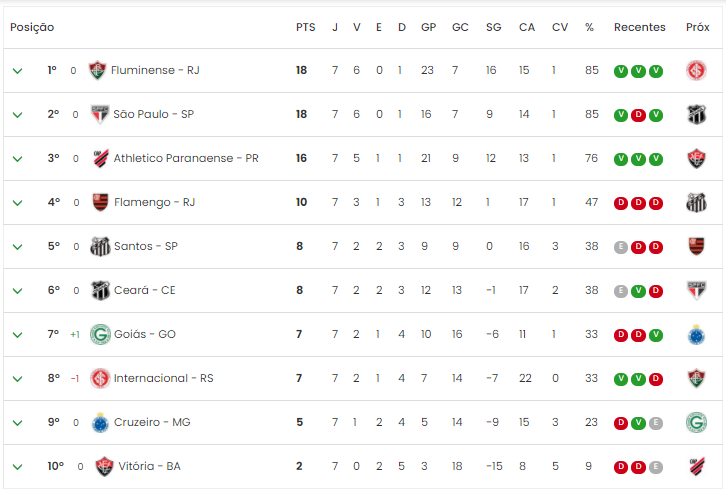Open the Internacional - RS team link
The width and height of the screenshot is (726, 491).
point(163,378)
